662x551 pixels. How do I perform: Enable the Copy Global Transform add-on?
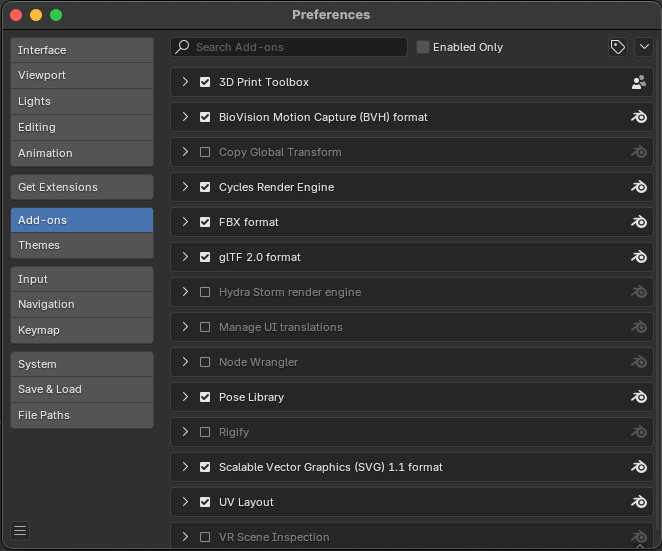point(205,152)
